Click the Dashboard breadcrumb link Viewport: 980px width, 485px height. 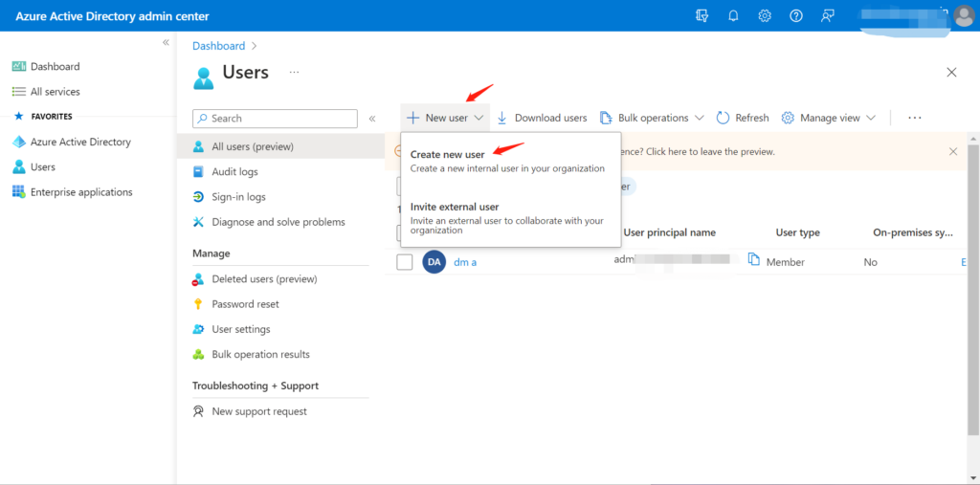point(219,46)
